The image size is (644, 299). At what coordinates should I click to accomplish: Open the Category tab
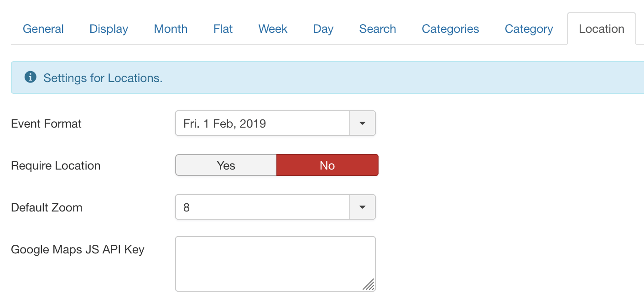pyautogui.click(x=529, y=29)
